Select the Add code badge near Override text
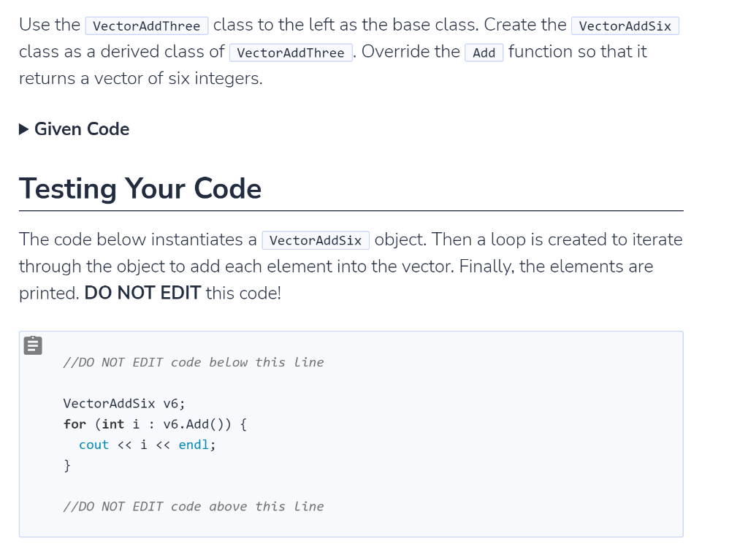The width and height of the screenshot is (748, 560). 484,53
